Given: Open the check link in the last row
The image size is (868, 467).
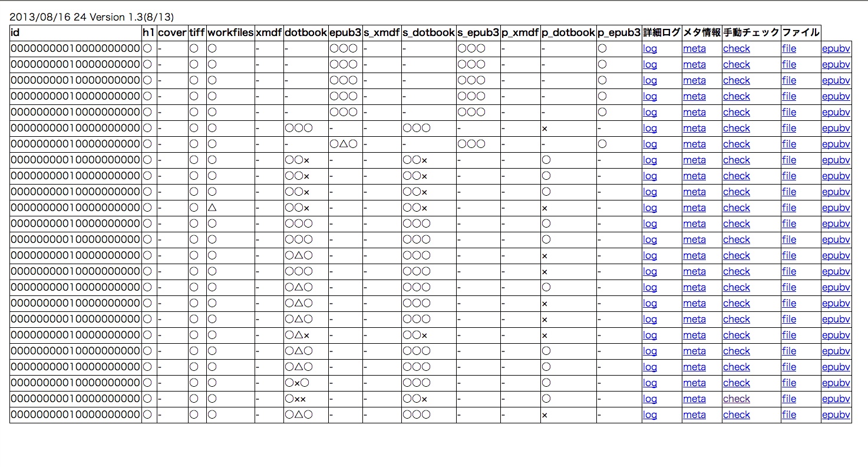Looking at the screenshot, I should pyautogui.click(x=736, y=415).
